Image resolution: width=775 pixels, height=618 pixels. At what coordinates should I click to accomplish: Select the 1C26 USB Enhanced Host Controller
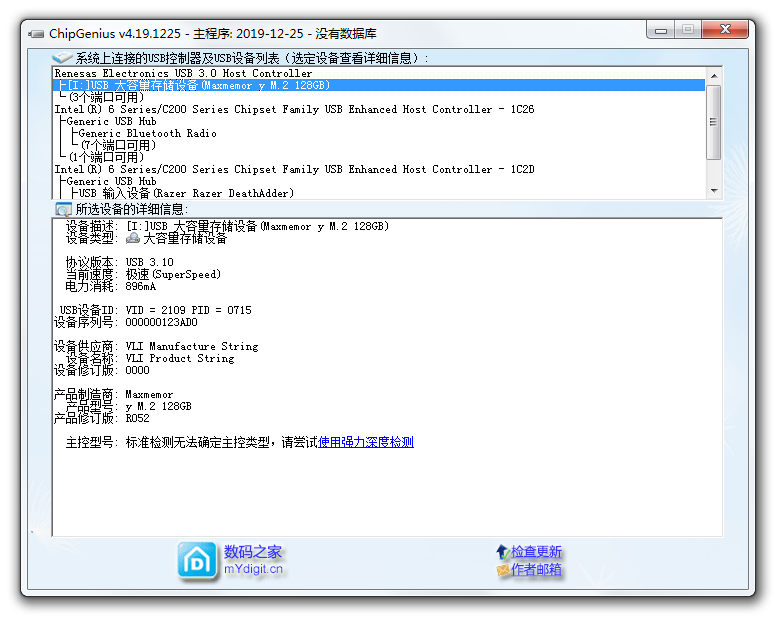click(x=294, y=110)
